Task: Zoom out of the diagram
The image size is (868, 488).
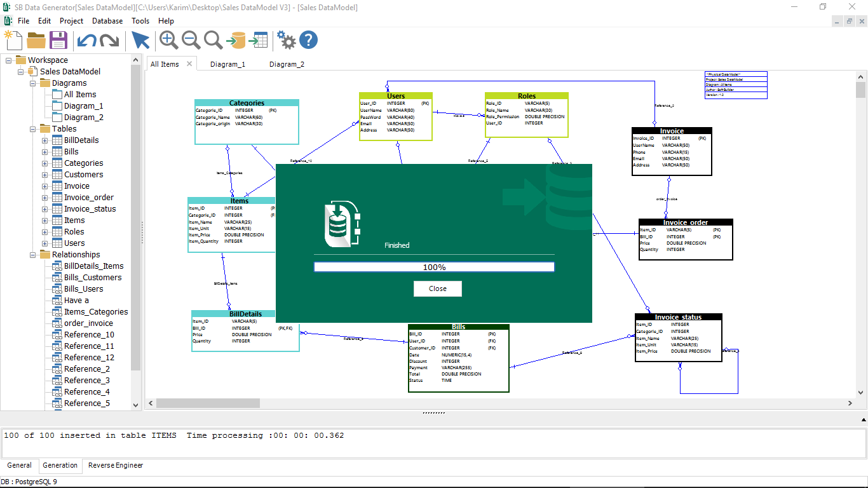Action: 191,40
